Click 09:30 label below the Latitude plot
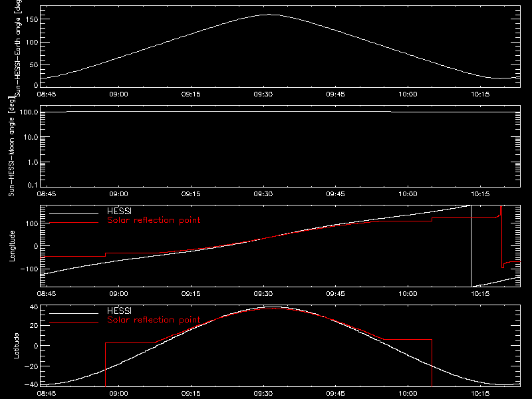Image resolution: width=532 pixels, height=399 pixels. (263, 394)
